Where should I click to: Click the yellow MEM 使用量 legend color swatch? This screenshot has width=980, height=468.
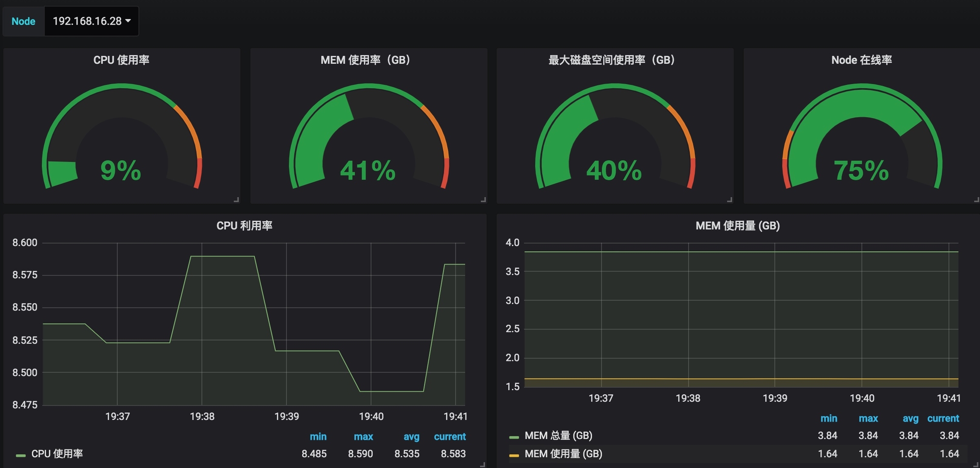[x=514, y=455]
